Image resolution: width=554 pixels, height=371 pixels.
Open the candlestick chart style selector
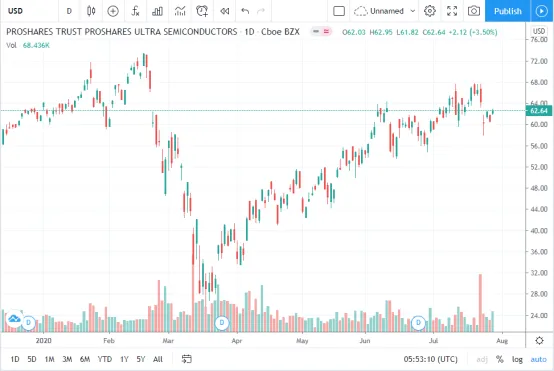[91, 11]
